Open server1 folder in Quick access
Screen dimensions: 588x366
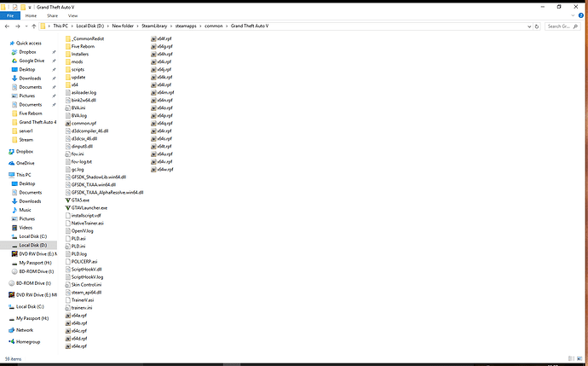click(x=22, y=131)
